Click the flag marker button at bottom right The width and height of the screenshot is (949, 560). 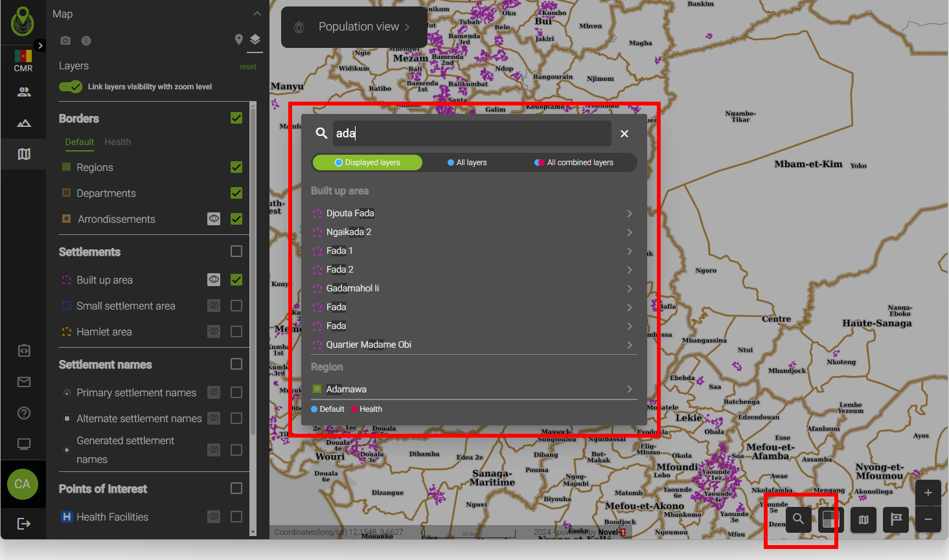pyautogui.click(x=896, y=519)
